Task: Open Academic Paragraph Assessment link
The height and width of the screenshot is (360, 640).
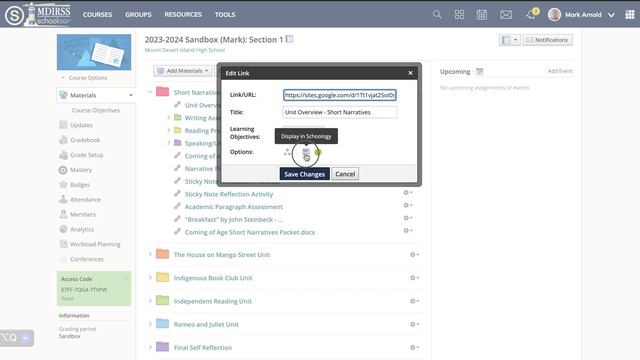Action: click(233, 207)
